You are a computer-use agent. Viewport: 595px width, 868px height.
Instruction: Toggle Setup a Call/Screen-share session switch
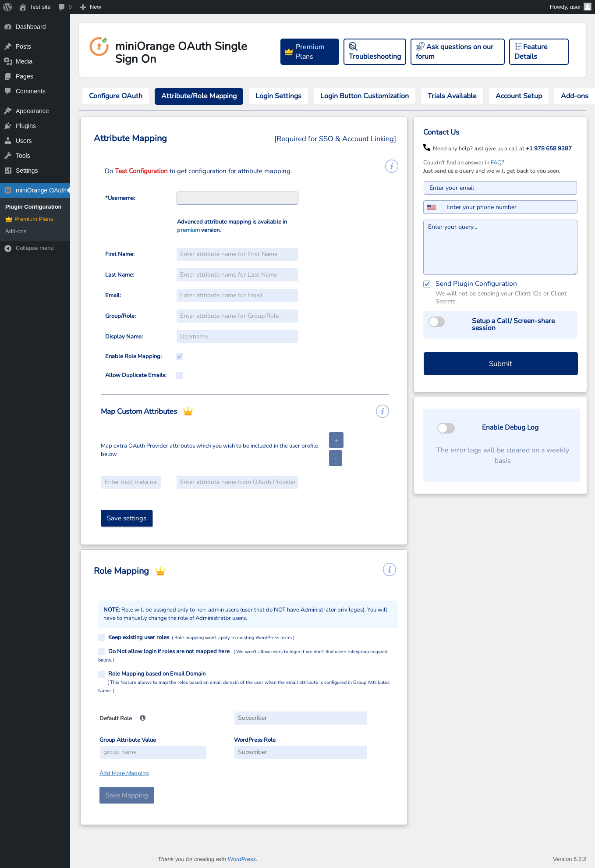(437, 322)
